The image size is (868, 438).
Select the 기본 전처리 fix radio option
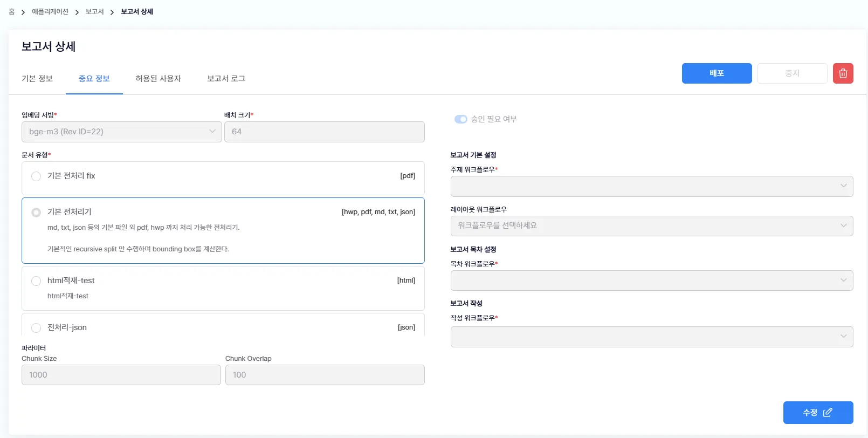(x=36, y=176)
